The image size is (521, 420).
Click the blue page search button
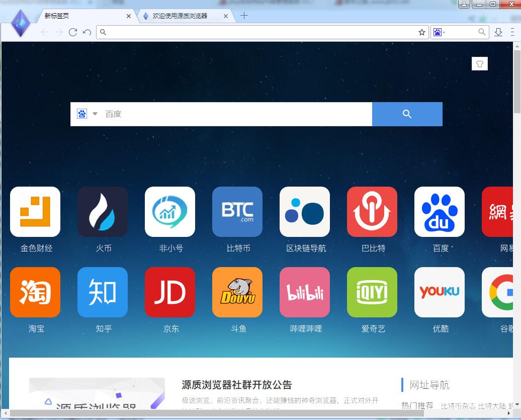coord(407,114)
